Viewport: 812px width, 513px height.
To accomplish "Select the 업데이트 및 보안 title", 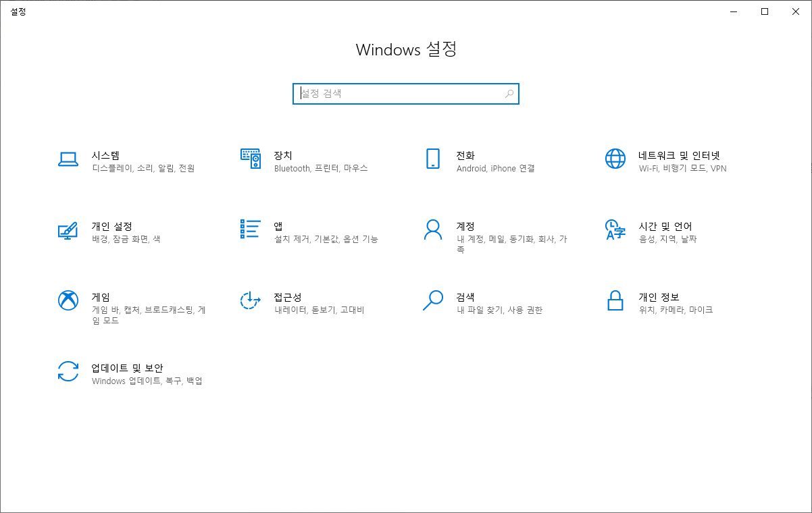I will 128,368.
